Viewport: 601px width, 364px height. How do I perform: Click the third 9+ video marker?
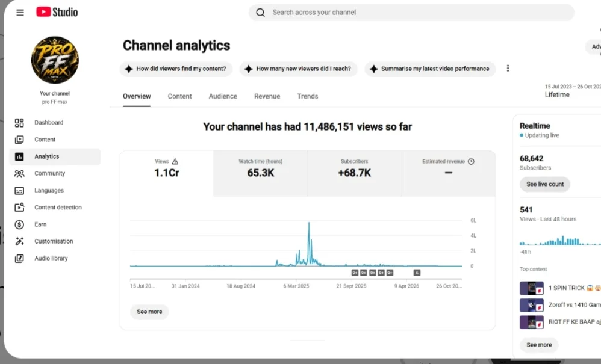(373, 273)
